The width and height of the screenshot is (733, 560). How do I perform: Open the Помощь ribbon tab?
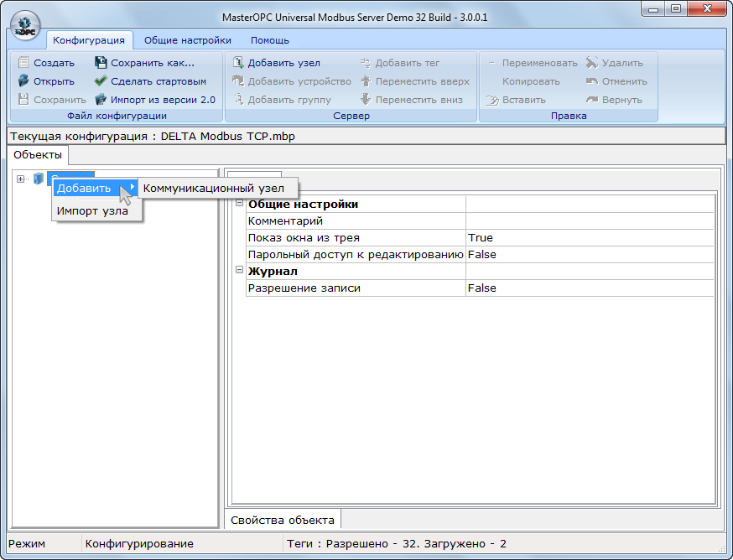coord(269,40)
